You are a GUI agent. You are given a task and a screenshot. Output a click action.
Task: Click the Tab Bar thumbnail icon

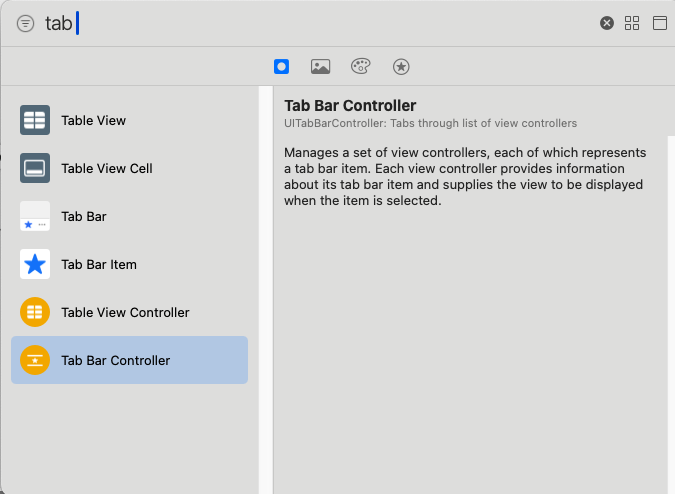[x=35, y=216]
